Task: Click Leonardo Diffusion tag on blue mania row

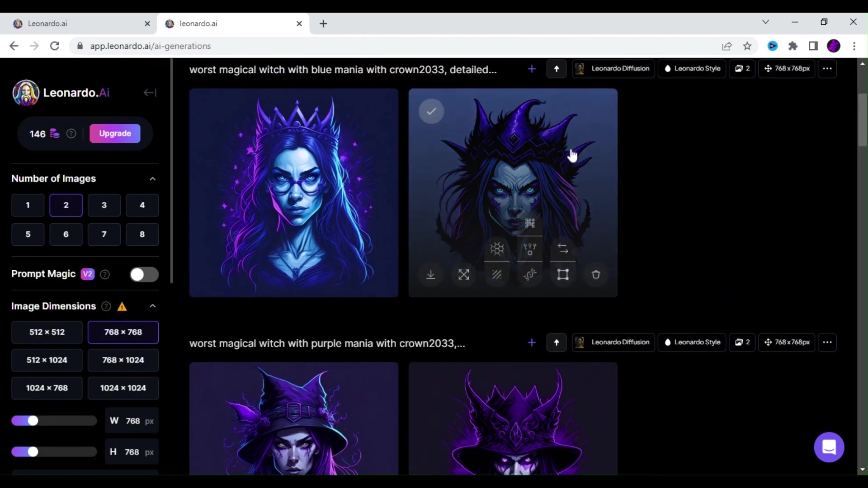Action: pyautogui.click(x=613, y=69)
